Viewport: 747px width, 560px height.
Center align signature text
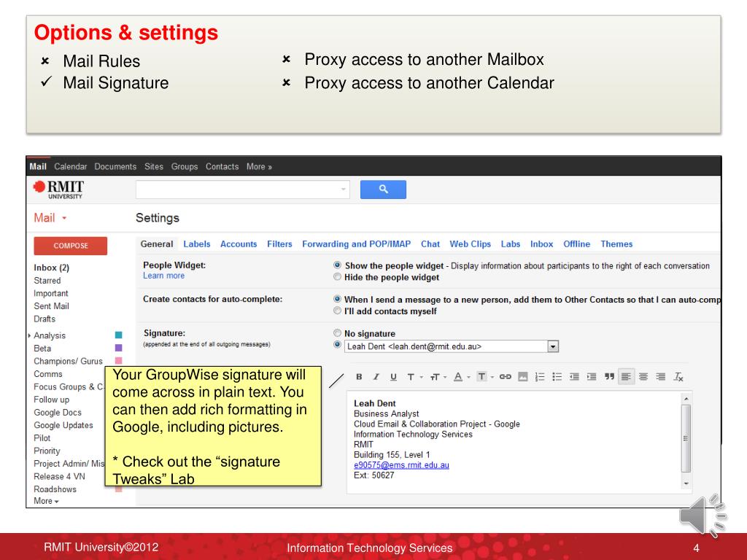click(643, 377)
